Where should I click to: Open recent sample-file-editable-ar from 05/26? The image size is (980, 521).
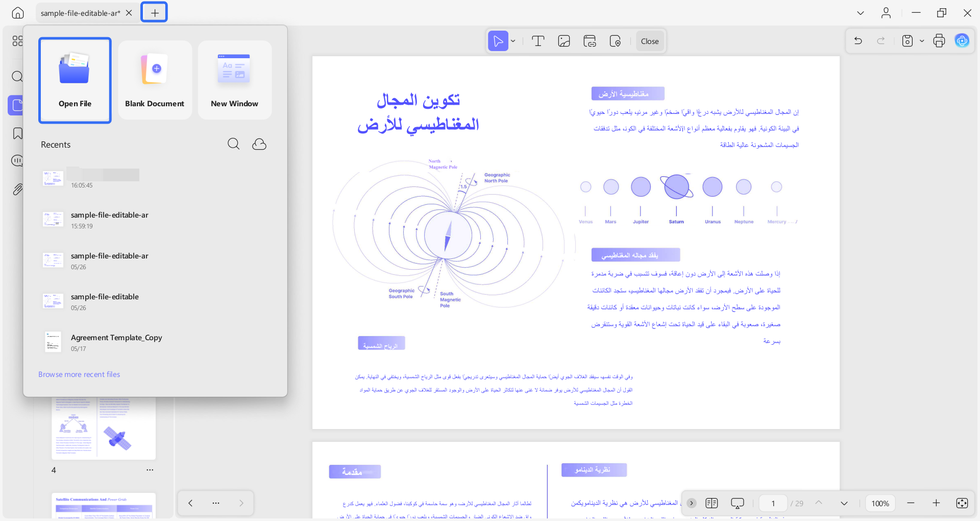click(155, 261)
